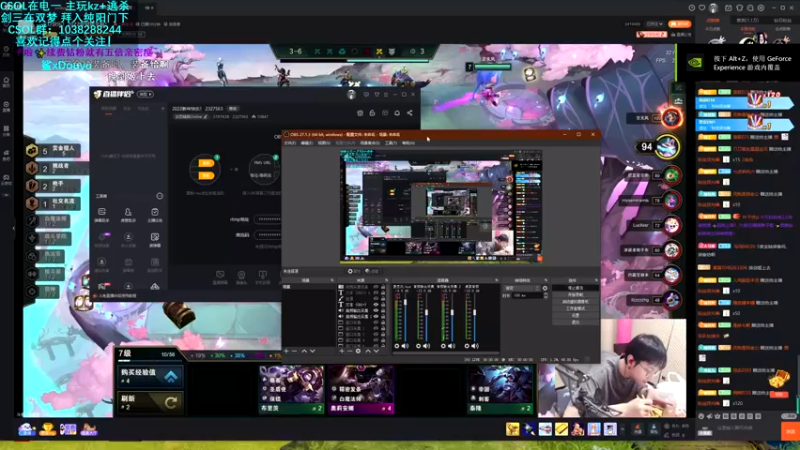Click OBS preview canvas thumbnail
Image resolution: width=800 pixels, height=450 pixels.
441,206
